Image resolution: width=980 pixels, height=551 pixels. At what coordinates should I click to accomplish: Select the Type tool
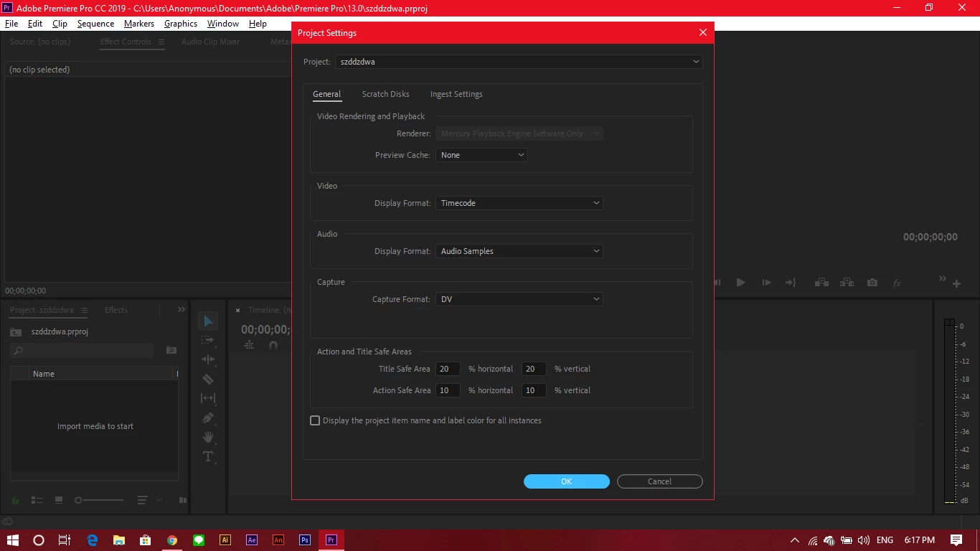click(x=208, y=456)
